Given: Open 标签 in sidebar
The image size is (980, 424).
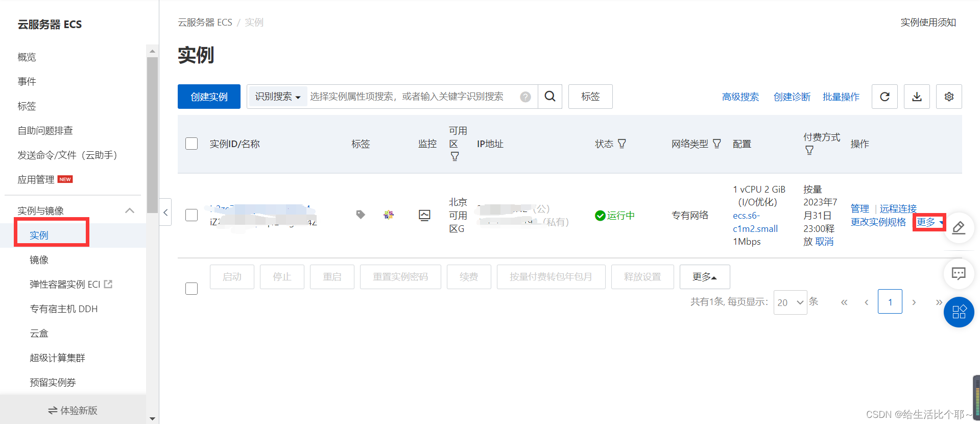Looking at the screenshot, I should (x=27, y=106).
